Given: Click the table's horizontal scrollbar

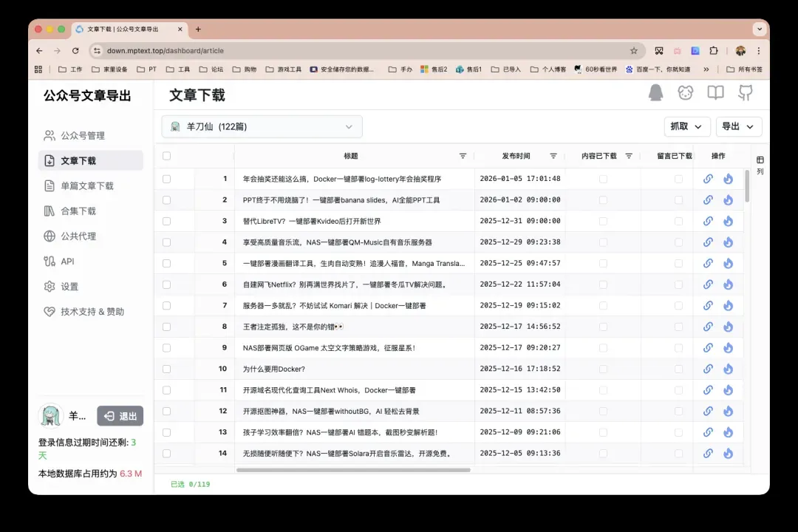Looking at the screenshot, I should click(353, 470).
